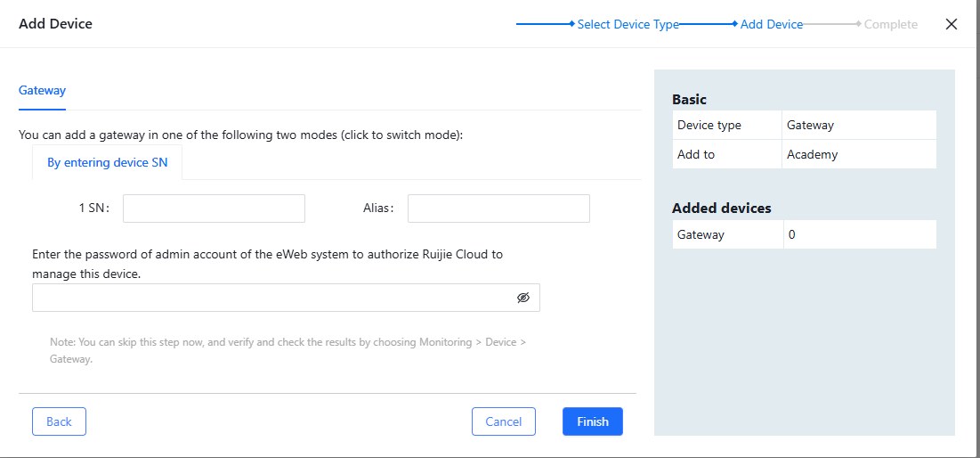
Task: Close the Add Device dialog
Action: pos(951,24)
